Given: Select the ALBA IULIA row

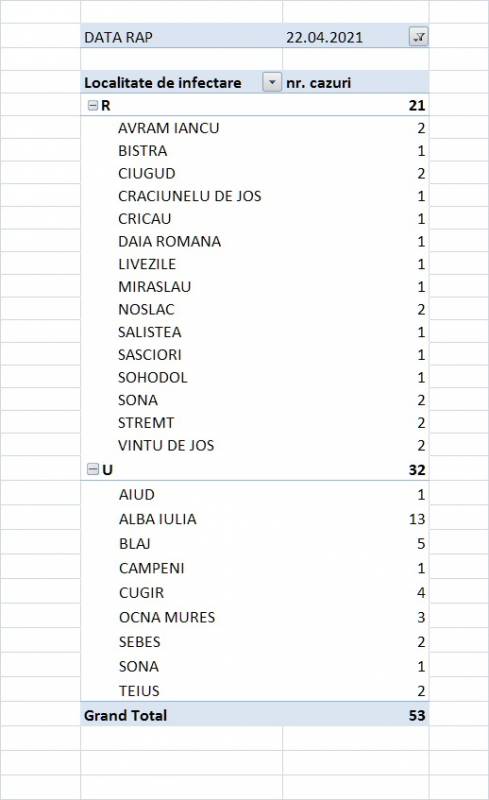Looking at the screenshot, I should pos(255,519).
